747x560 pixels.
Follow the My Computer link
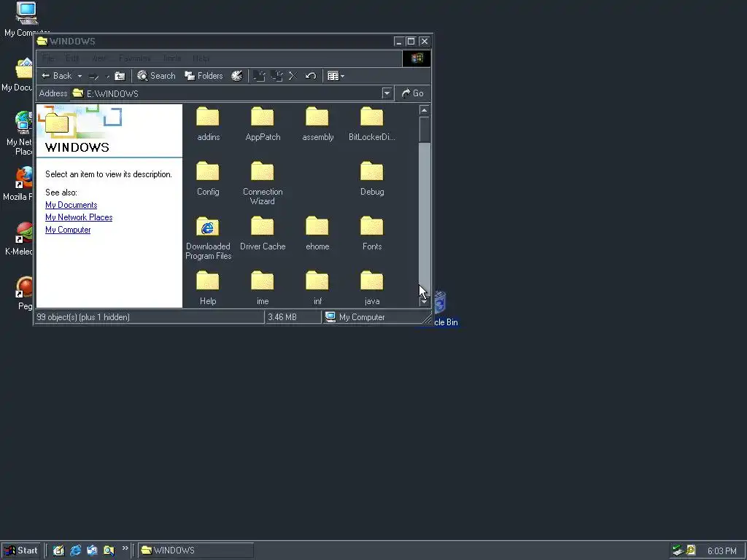pyautogui.click(x=68, y=230)
